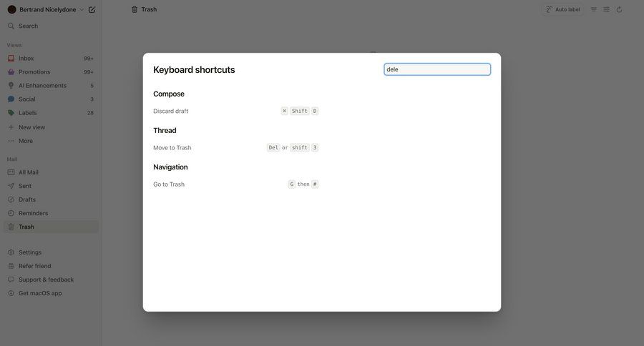This screenshot has height=346, width=644.
Task: Click Get macOS app link
Action: (x=40, y=293)
